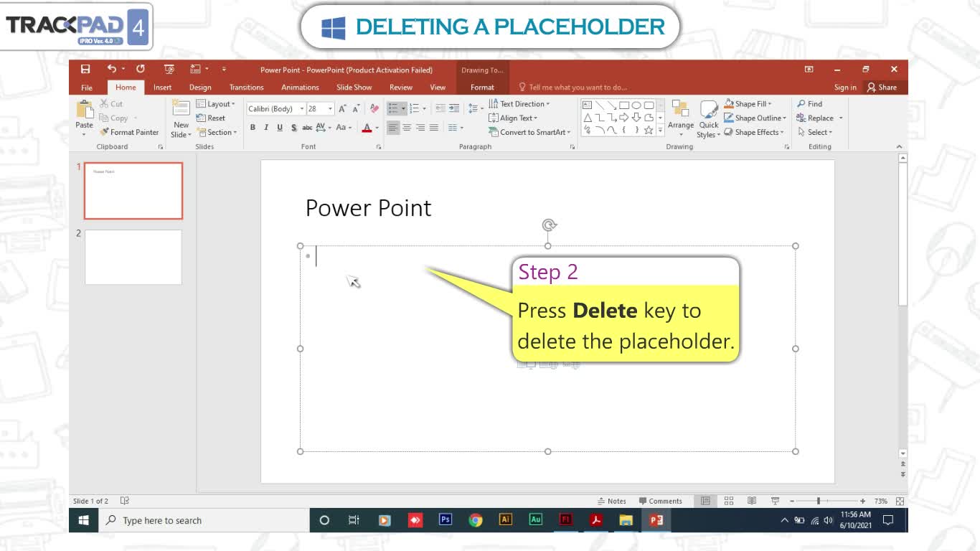Switch to the Transitions tab
Viewport: 980px width, 551px height.
247,88
